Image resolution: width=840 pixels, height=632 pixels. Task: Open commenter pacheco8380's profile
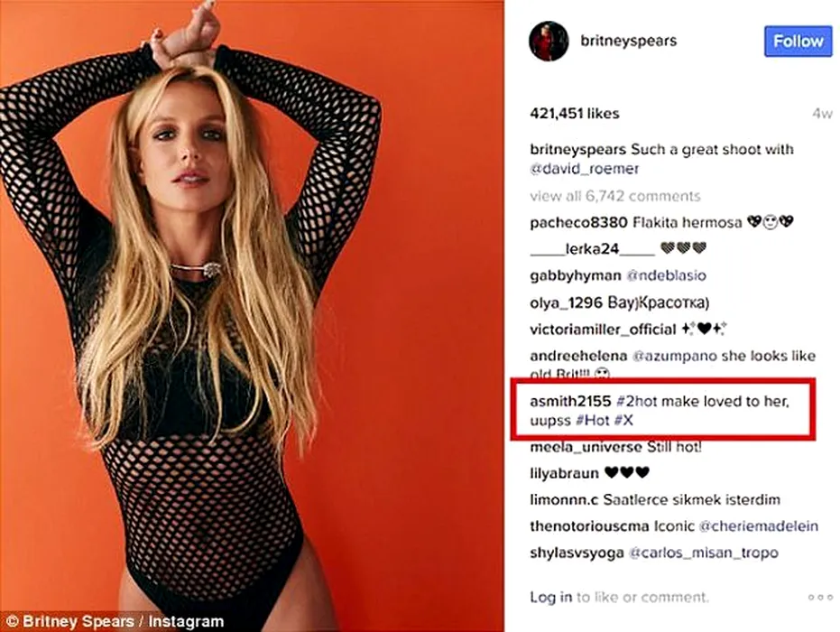578,222
